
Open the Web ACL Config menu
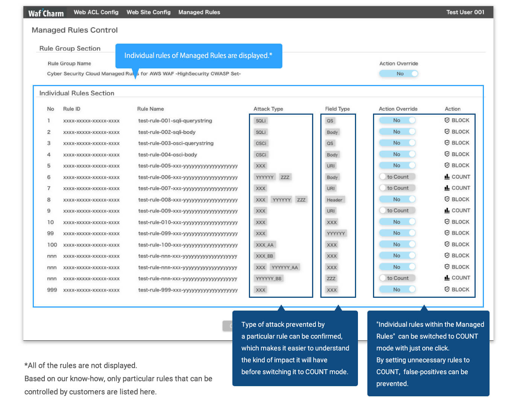96,12
